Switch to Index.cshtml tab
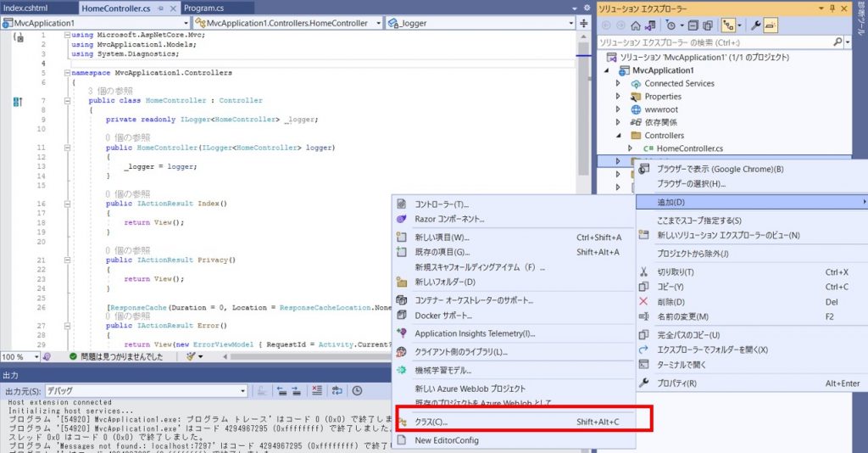This screenshot has width=868, height=453. (x=25, y=8)
